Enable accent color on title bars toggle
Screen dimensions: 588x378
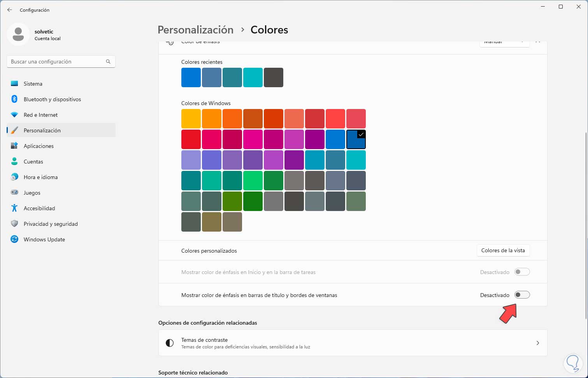pyautogui.click(x=522, y=295)
